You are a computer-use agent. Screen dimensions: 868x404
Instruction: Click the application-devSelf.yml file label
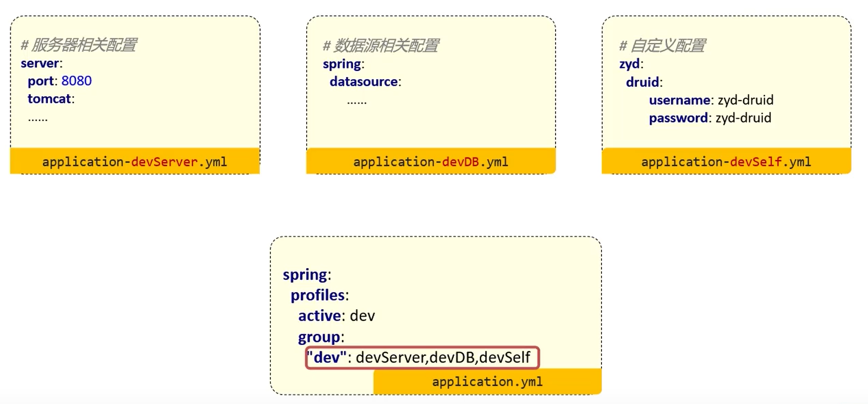click(x=726, y=162)
